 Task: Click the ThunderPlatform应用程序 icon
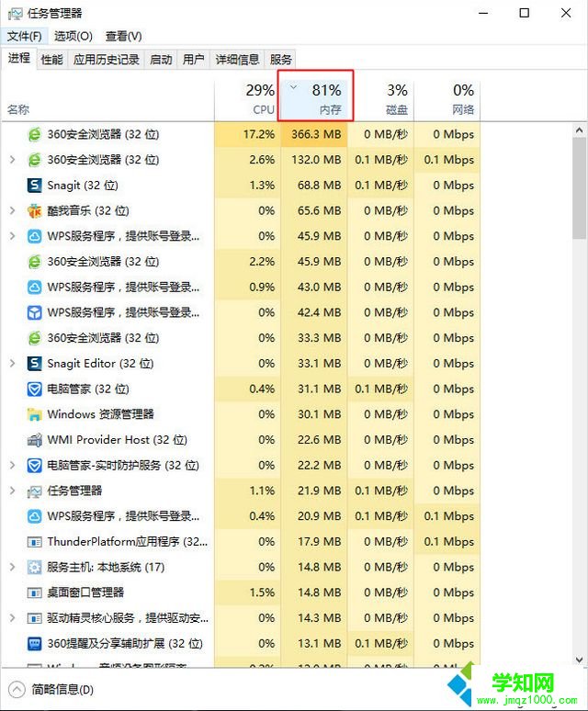pyautogui.click(x=35, y=541)
